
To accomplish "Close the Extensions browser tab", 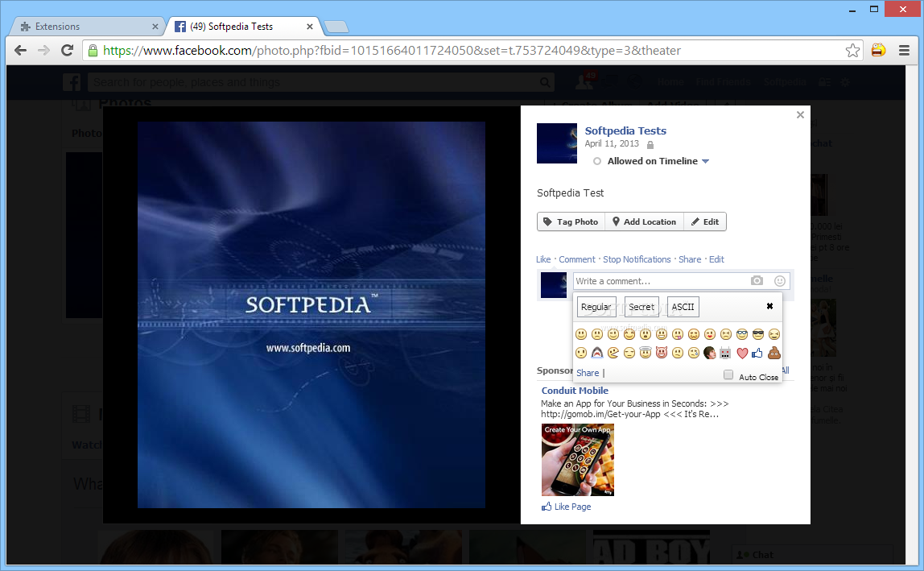I will click(x=155, y=27).
